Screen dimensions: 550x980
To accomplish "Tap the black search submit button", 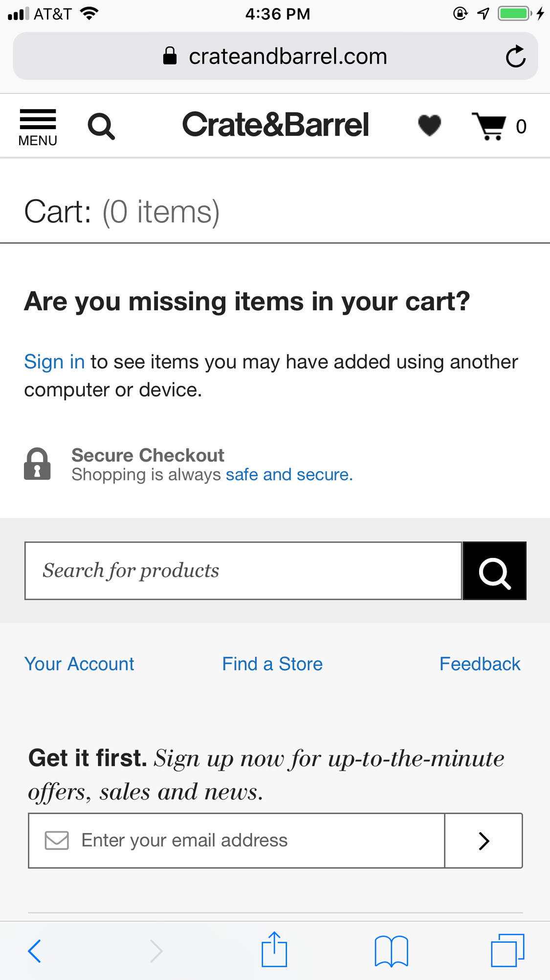I will [494, 571].
